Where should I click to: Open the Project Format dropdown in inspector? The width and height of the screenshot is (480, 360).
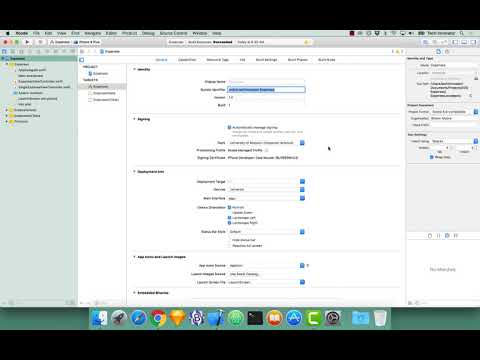[454, 112]
